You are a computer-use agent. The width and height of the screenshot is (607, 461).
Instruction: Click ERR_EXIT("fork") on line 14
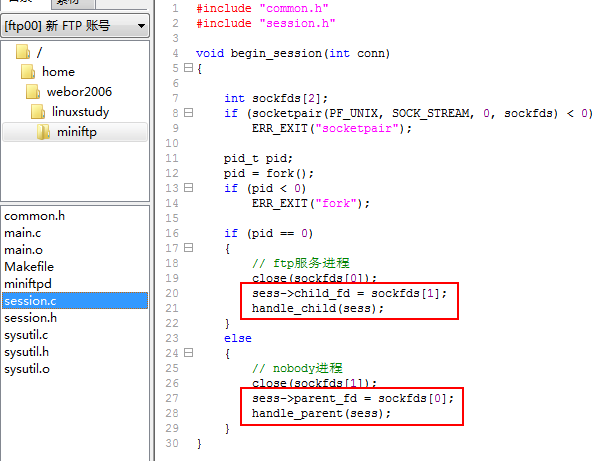pos(310,204)
